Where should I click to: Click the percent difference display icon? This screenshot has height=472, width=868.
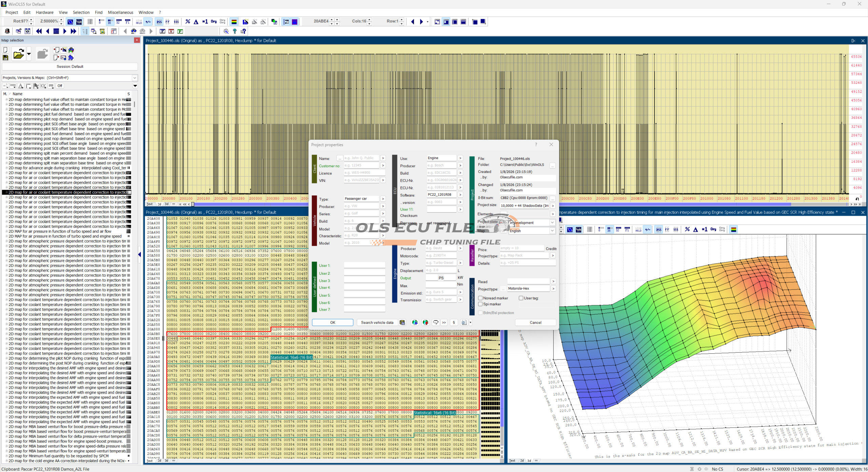click(188, 22)
